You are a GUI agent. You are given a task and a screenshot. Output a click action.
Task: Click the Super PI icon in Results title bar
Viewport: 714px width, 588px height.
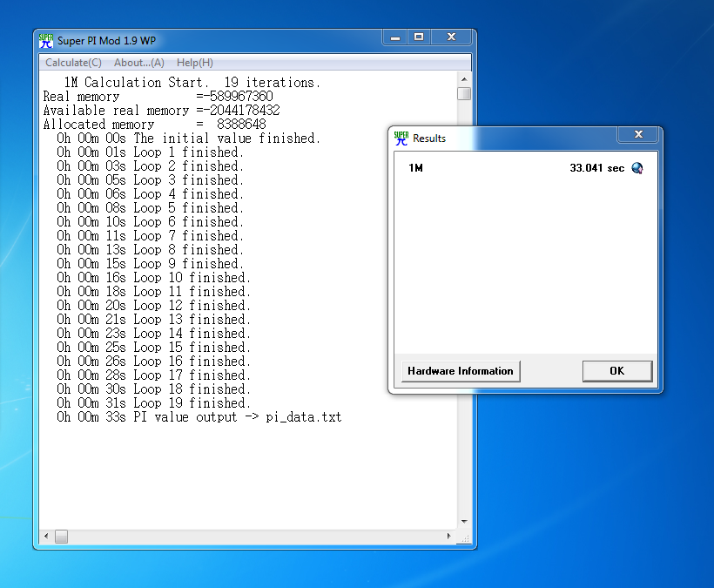pyautogui.click(x=401, y=138)
